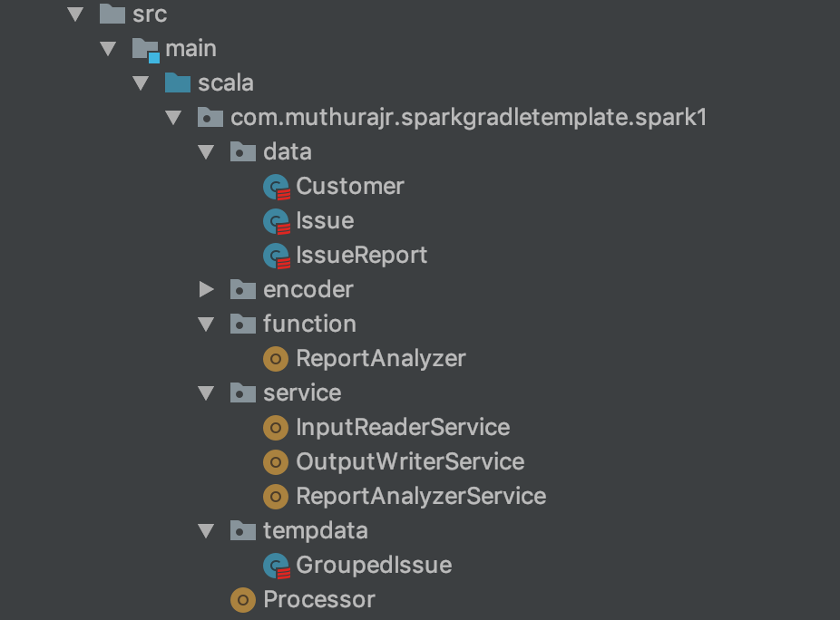
Task: Click the class icon next to GroupedIssue
Action: point(275,565)
